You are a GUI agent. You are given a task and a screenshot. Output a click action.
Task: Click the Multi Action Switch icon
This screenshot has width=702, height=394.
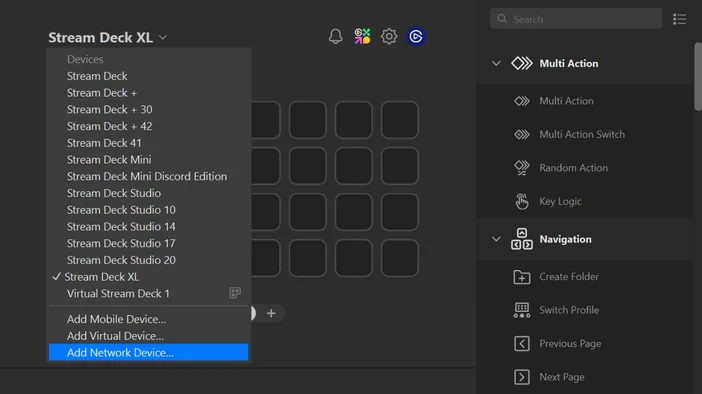522,134
